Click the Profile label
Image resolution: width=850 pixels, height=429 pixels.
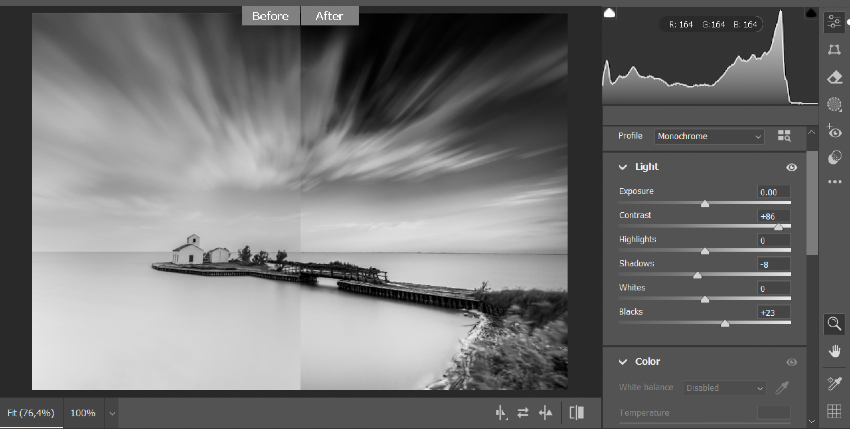click(x=630, y=136)
